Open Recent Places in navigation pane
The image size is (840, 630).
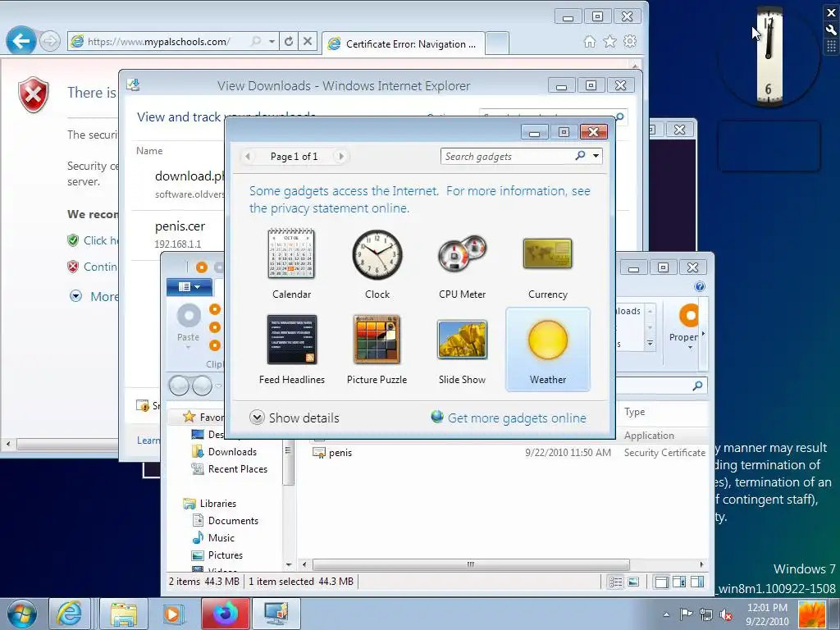point(230,468)
